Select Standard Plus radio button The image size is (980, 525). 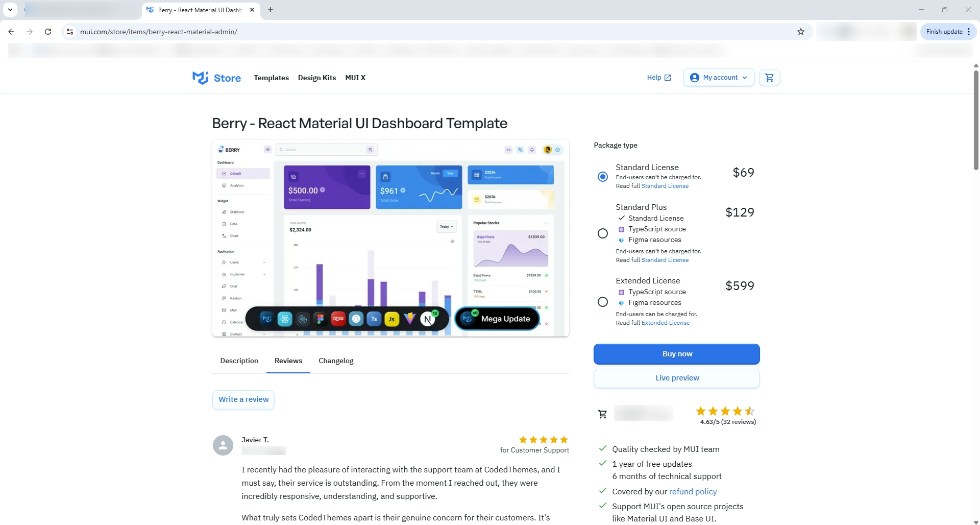pyautogui.click(x=603, y=233)
